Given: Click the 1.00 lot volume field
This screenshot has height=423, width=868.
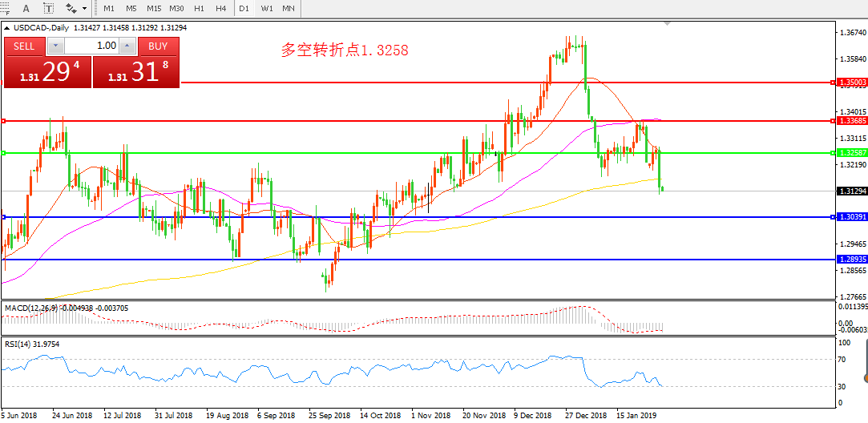Looking at the screenshot, I should tap(91, 46).
